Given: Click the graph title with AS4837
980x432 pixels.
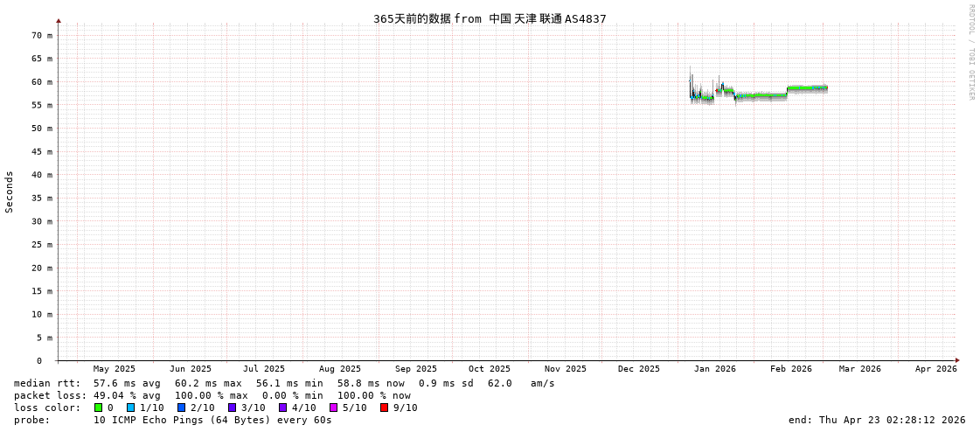Looking at the screenshot, I should coord(490,18).
